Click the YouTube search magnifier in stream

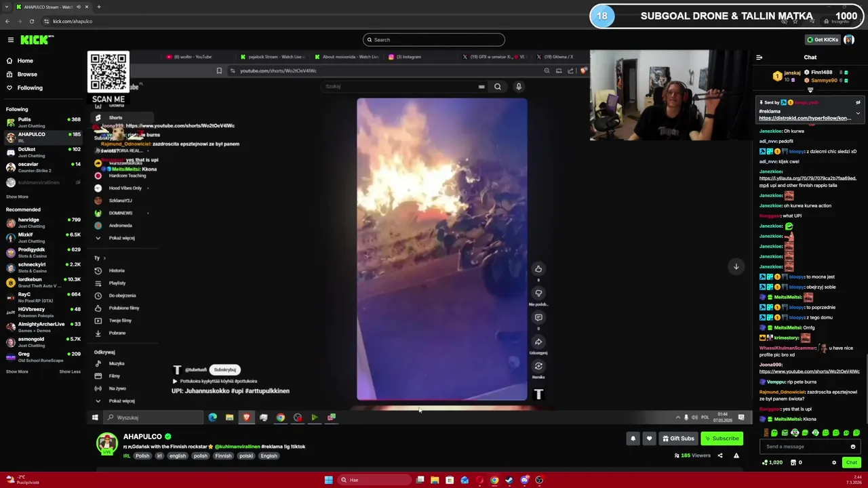pyautogui.click(x=498, y=87)
